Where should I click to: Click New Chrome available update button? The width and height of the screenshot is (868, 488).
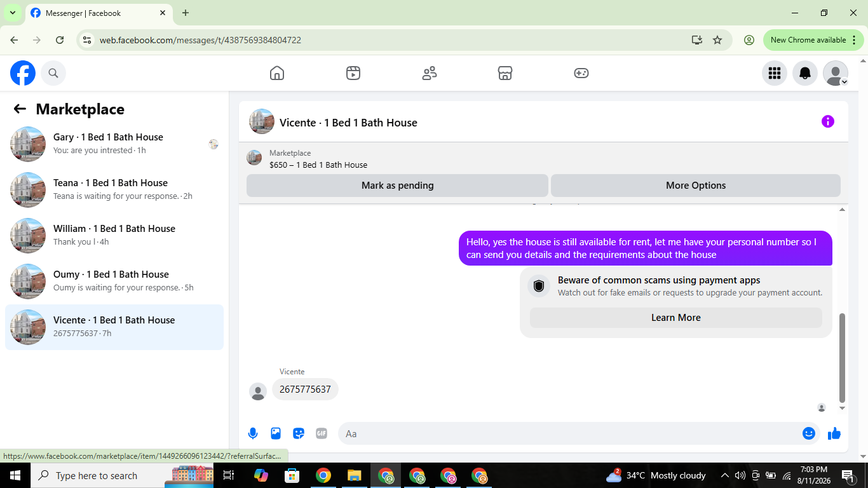tap(813, 40)
